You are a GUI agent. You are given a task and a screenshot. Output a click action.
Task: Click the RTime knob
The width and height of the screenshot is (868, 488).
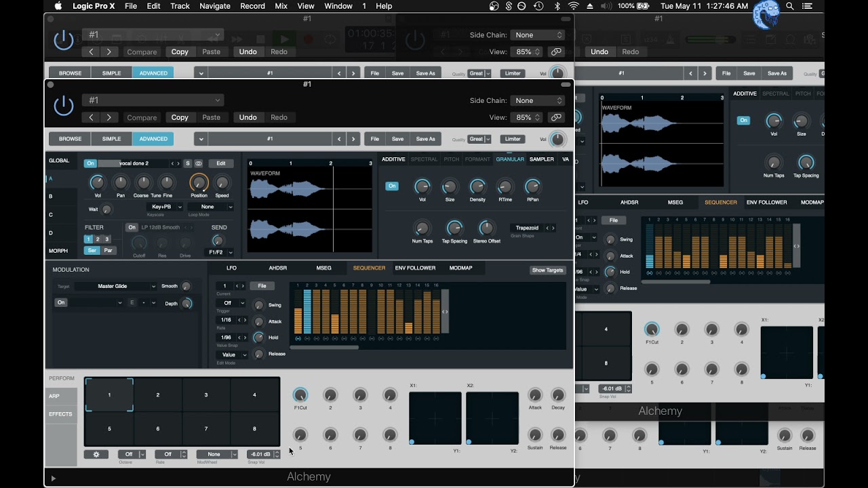point(505,186)
